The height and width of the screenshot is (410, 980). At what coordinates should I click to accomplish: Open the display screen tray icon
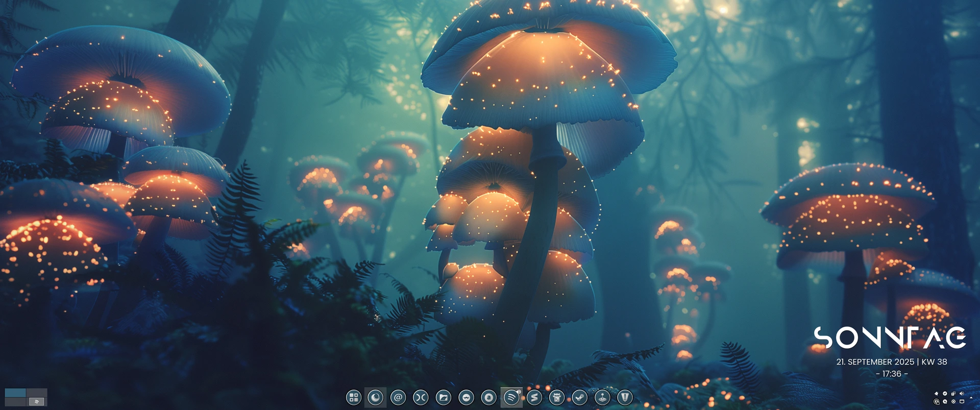tap(962, 401)
